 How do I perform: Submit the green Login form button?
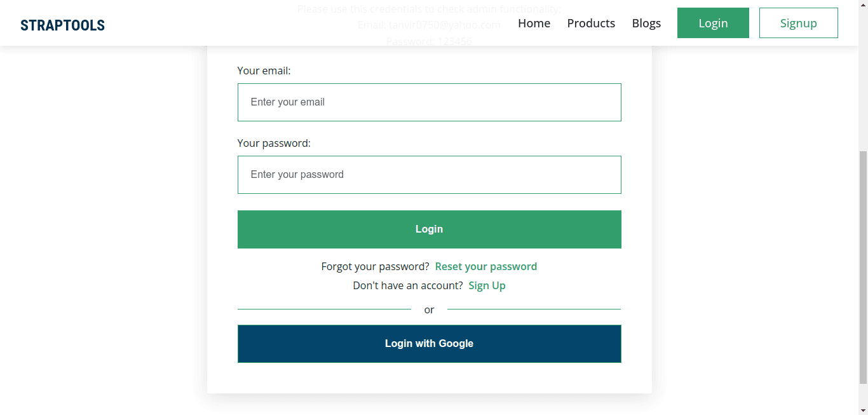click(x=429, y=229)
